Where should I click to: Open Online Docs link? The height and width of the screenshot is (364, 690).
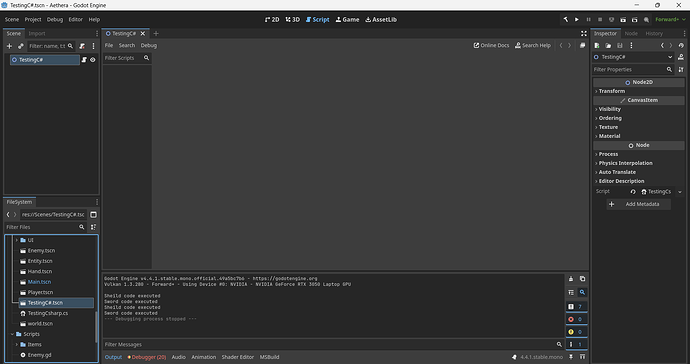[491, 45]
